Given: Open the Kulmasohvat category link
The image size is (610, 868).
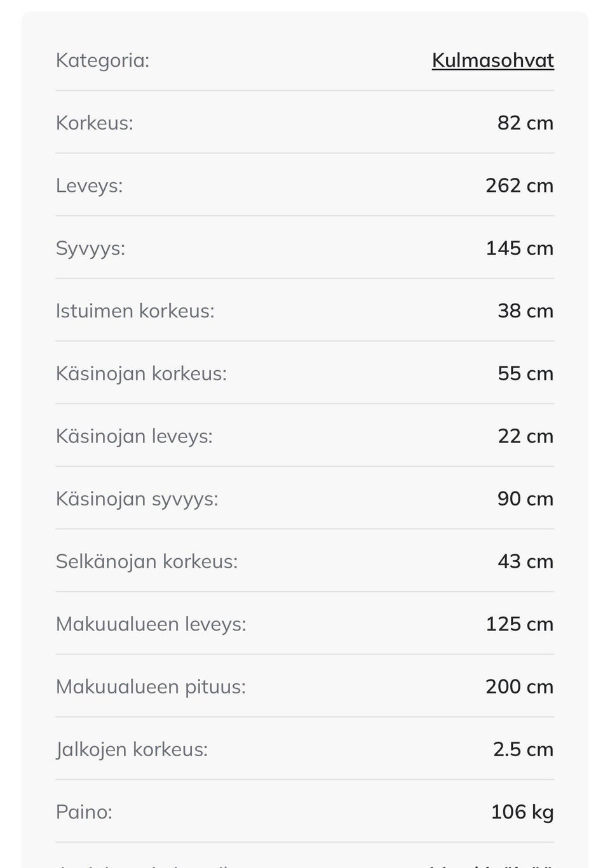Looking at the screenshot, I should pos(492,60).
